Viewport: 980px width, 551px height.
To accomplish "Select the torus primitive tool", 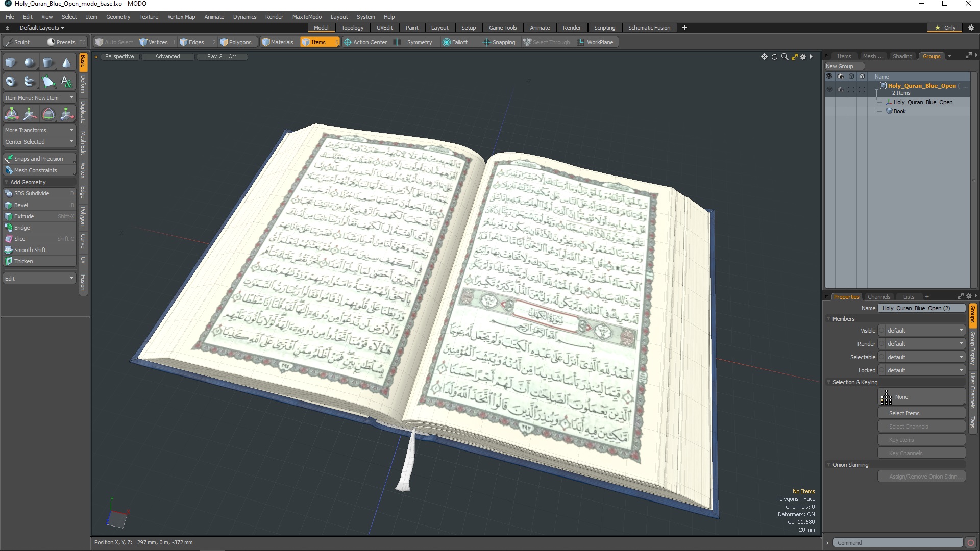I will pyautogui.click(x=11, y=81).
